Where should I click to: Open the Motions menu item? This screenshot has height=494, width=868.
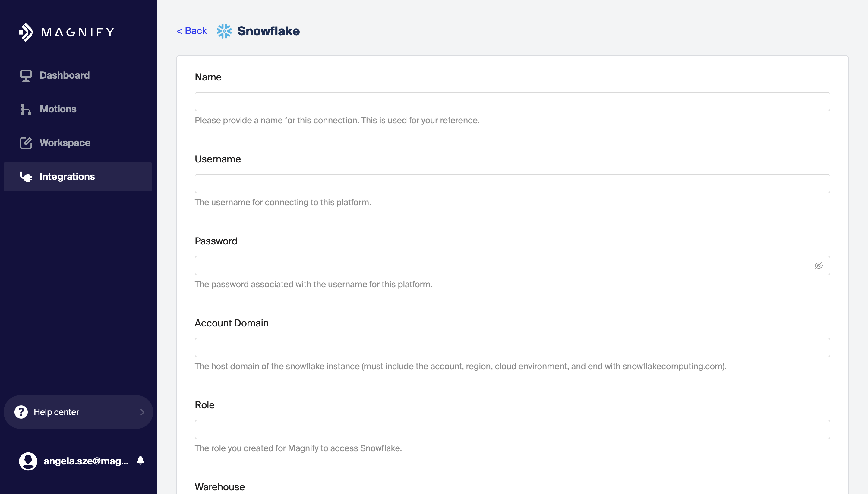tap(58, 109)
